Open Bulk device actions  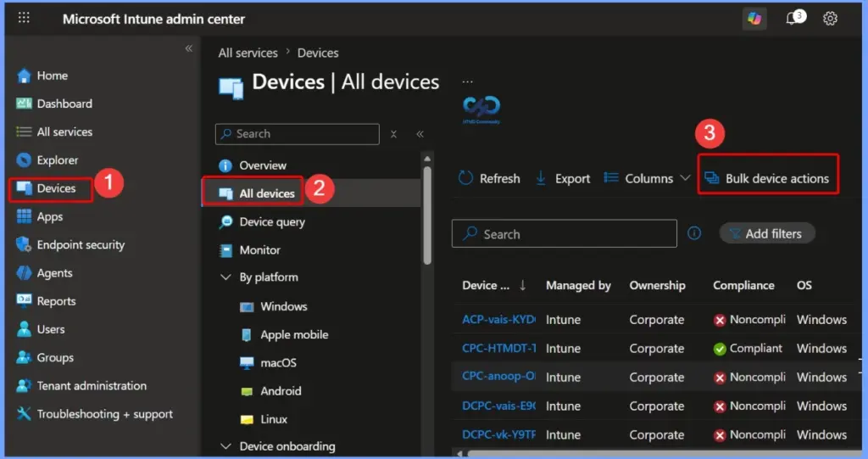coord(768,178)
